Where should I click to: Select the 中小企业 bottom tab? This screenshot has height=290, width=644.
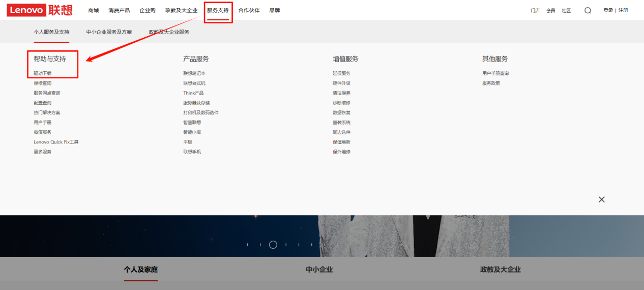(319, 269)
